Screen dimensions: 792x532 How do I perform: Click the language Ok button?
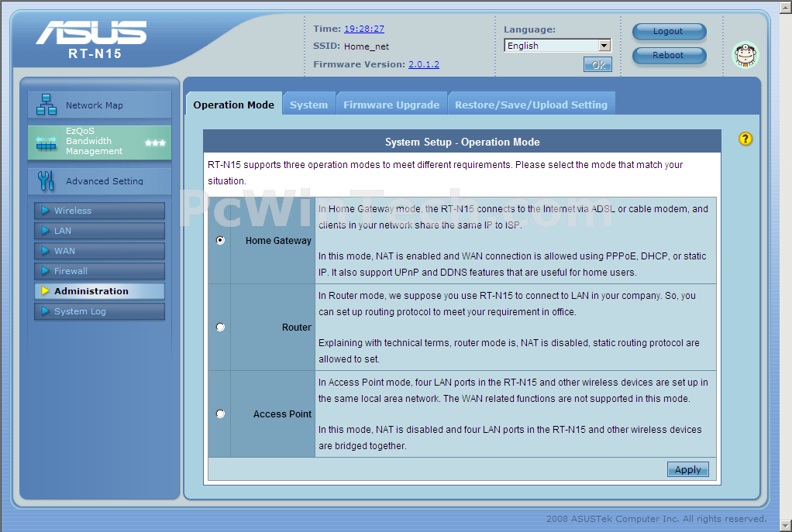(597, 64)
